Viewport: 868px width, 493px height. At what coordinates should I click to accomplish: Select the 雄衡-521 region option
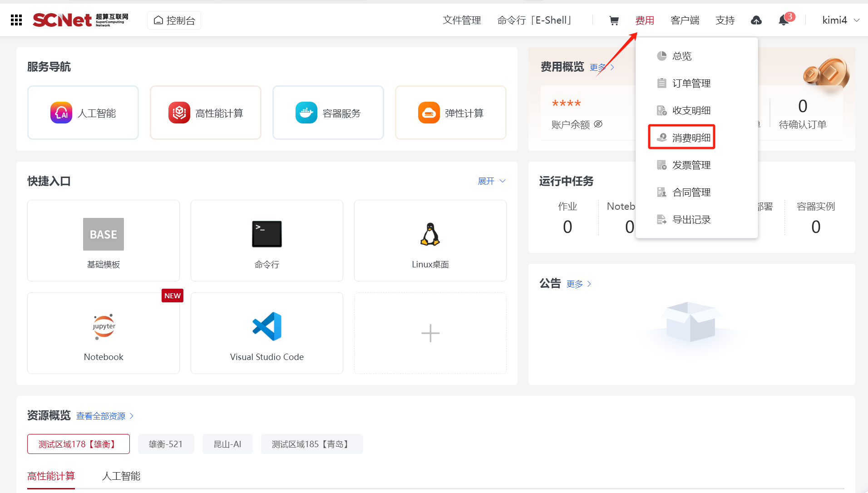[166, 444]
